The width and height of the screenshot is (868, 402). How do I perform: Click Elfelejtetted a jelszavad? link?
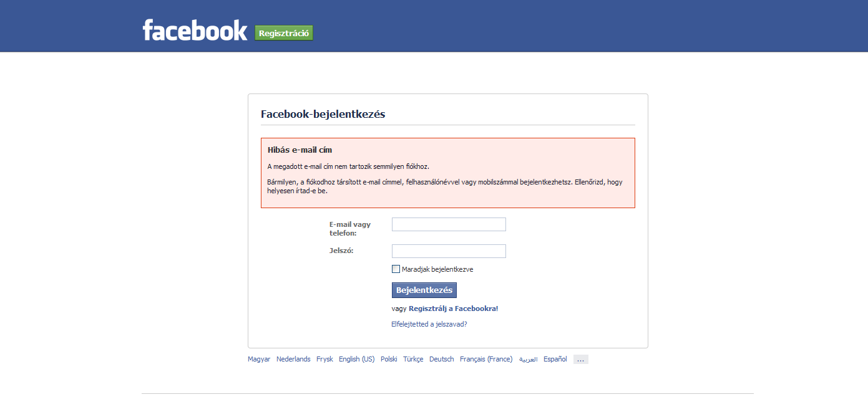point(429,324)
